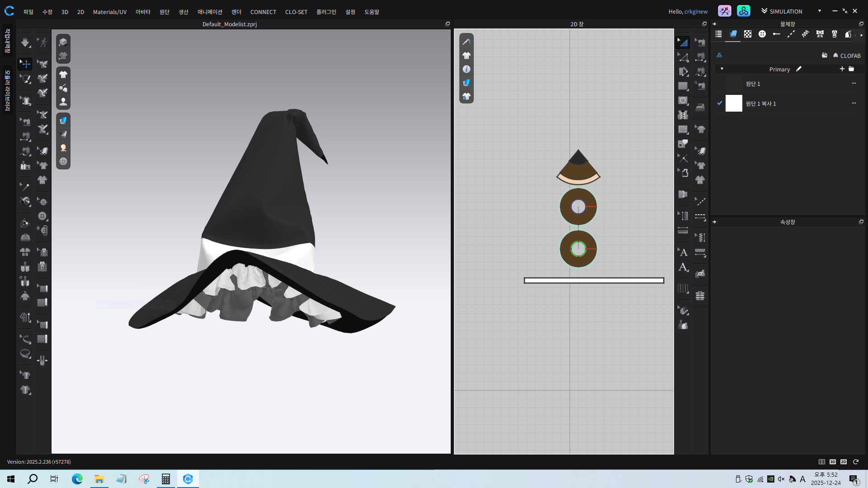The height and width of the screenshot is (488, 868).
Task: Toggle the texture surface icon in 3D view
Action: pyautogui.click(x=63, y=120)
